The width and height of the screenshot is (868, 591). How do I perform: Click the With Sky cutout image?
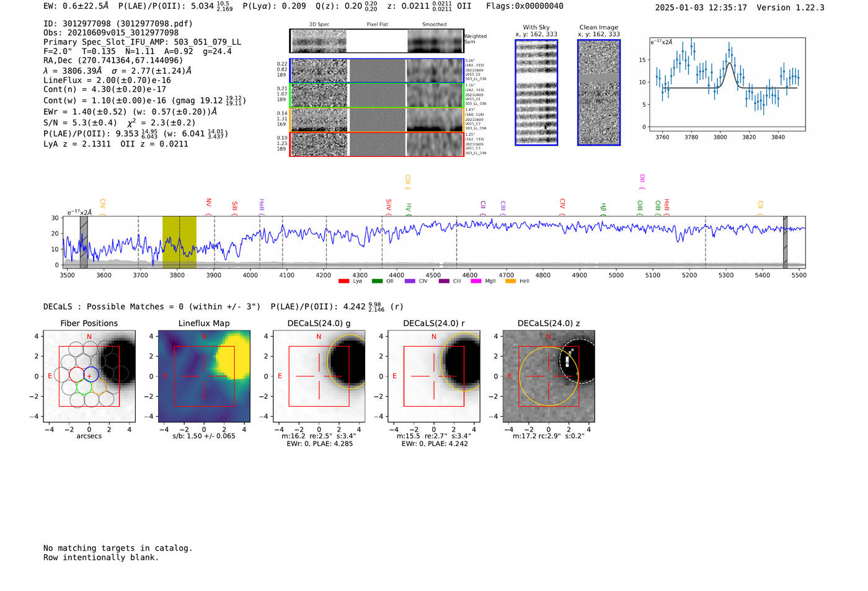point(536,92)
